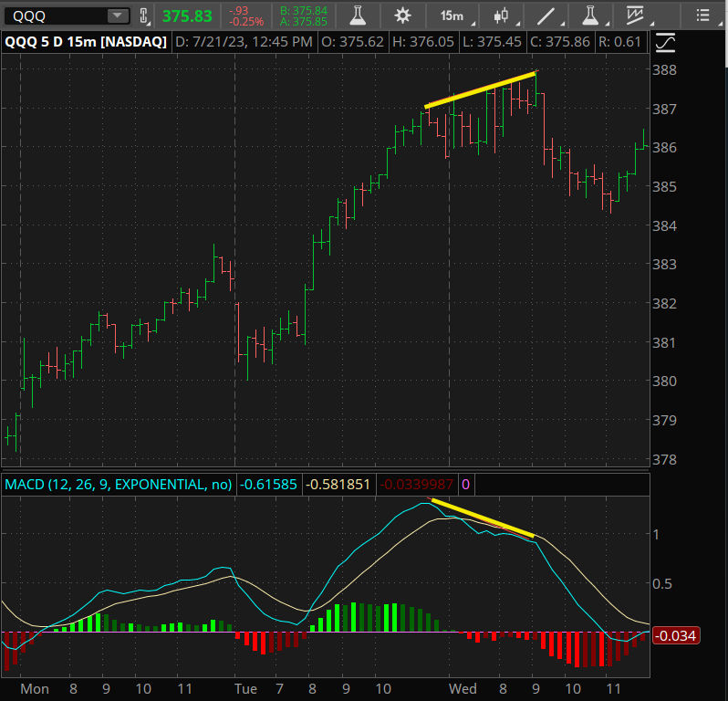Click the red -0.034 value bubble
This screenshot has width=728, height=701.
(676, 635)
